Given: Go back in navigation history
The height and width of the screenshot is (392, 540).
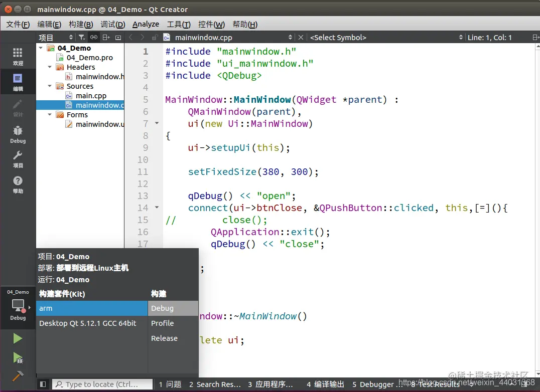Looking at the screenshot, I should 130,37.
